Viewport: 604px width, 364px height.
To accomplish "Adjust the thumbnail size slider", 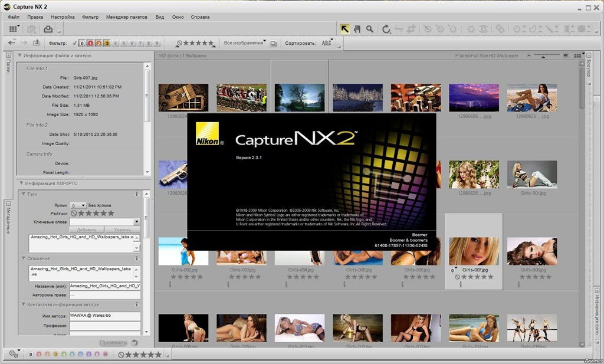I will (x=544, y=56).
